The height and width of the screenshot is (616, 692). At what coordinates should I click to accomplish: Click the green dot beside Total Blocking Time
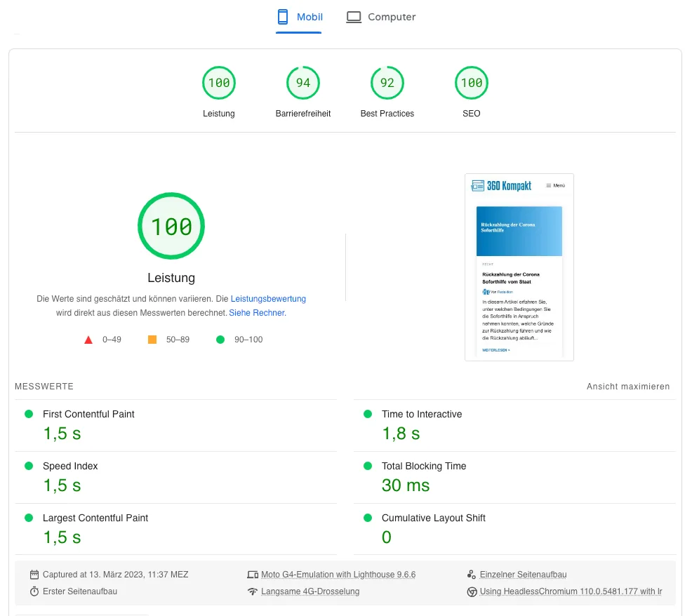tap(368, 466)
